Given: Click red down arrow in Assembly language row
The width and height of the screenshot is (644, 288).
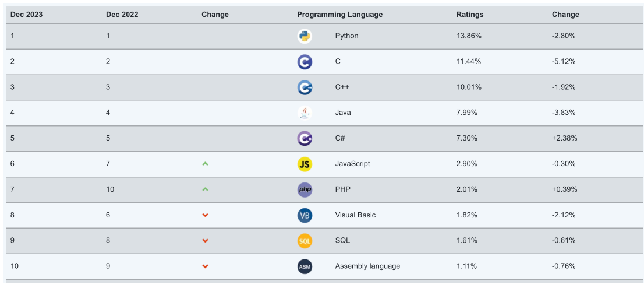Looking at the screenshot, I should point(205,266).
